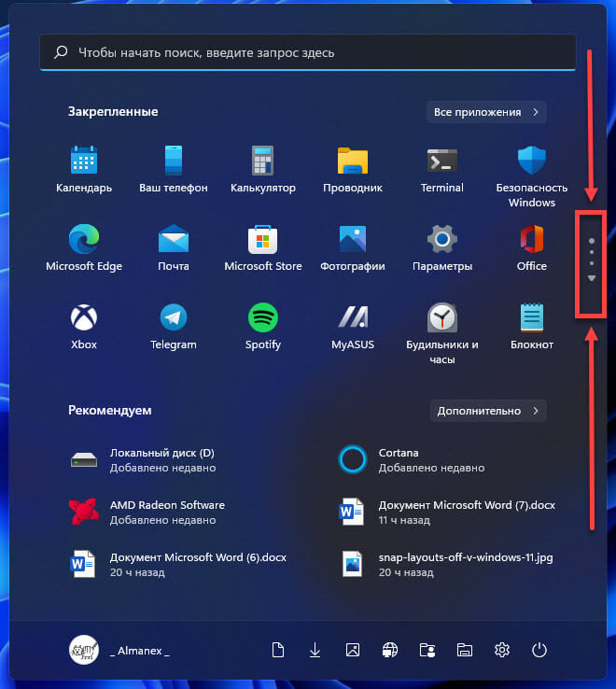Image resolution: width=616 pixels, height=689 pixels.
Task: Open the MyASUS app
Action: pyautogui.click(x=353, y=327)
